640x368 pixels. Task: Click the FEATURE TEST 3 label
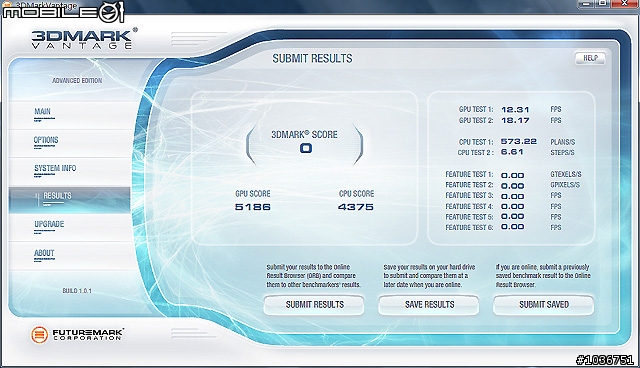tap(469, 195)
